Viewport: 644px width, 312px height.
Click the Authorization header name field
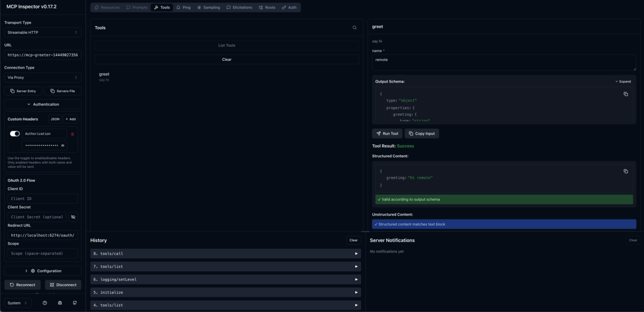pos(45,134)
